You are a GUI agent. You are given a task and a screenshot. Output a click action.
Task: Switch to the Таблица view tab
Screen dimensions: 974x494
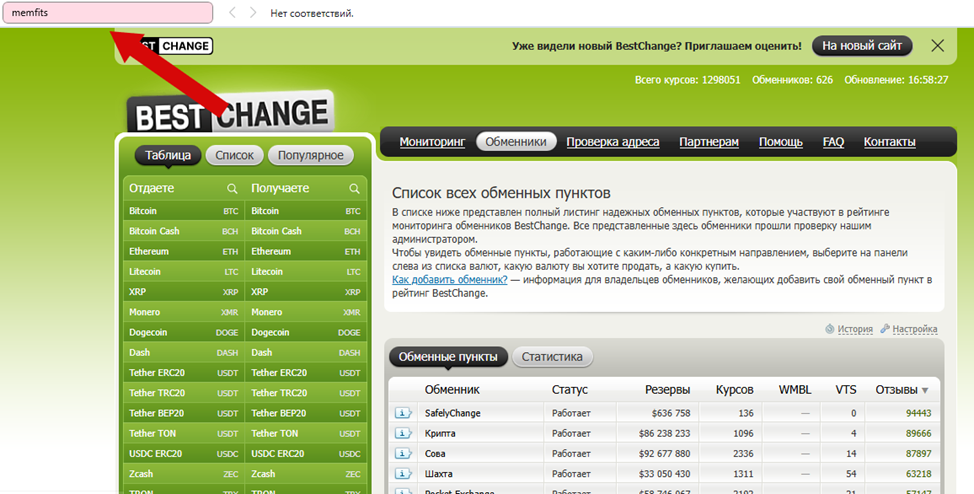click(x=168, y=155)
